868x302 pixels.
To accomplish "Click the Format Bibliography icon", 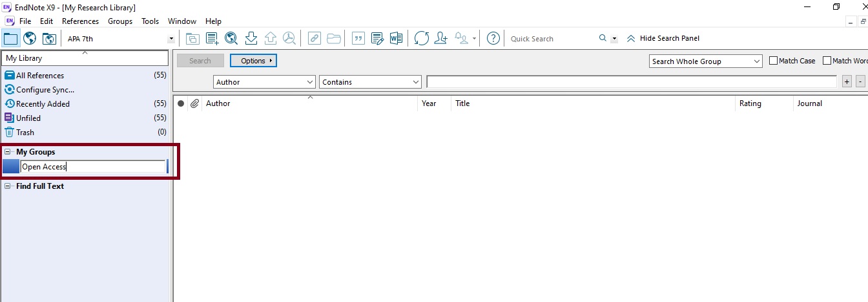I will 377,38.
